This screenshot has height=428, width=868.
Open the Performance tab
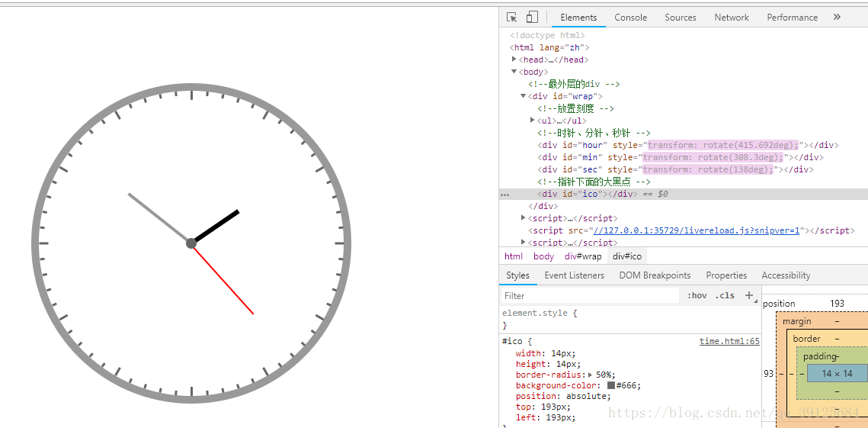[x=792, y=18]
